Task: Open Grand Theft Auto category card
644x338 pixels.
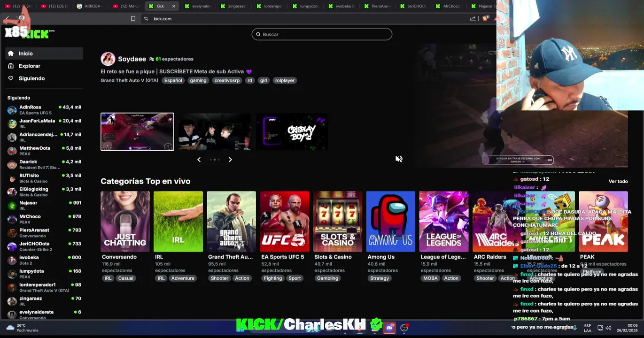Action: coord(231,222)
